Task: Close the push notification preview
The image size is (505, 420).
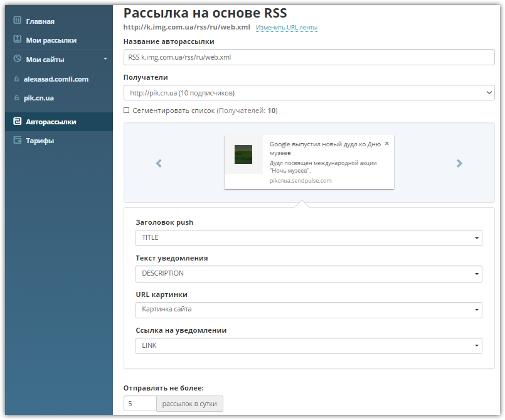Action: tap(387, 143)
